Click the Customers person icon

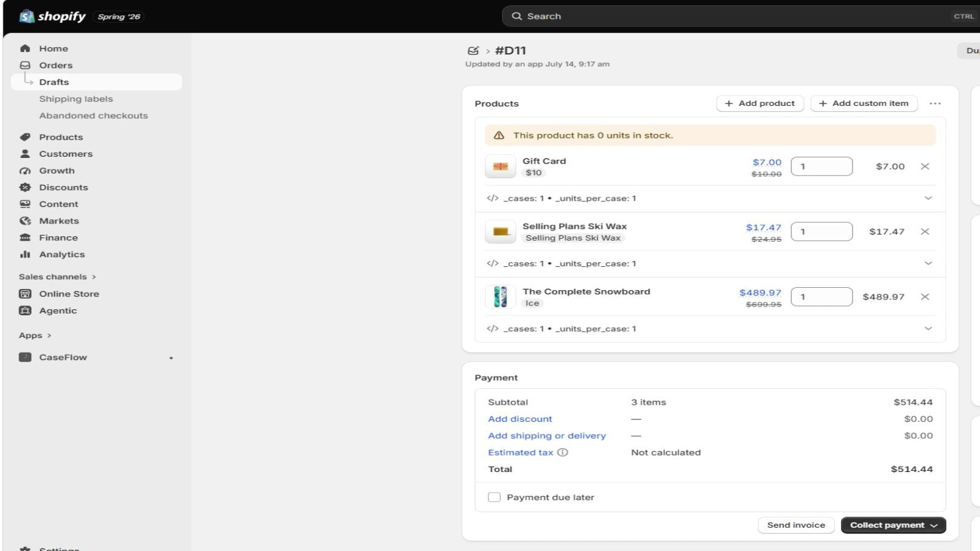[25, 154]
